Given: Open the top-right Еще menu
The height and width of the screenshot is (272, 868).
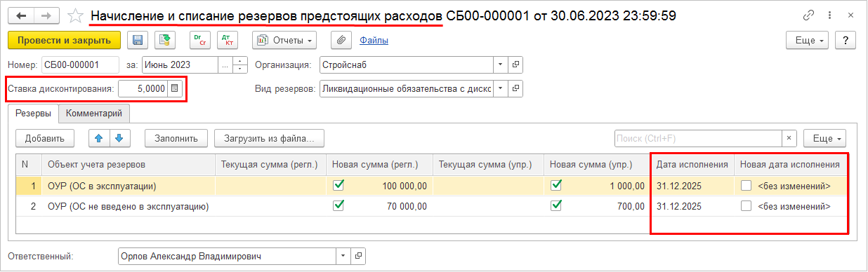Looking at the screenshot, I should pos(808,41).
